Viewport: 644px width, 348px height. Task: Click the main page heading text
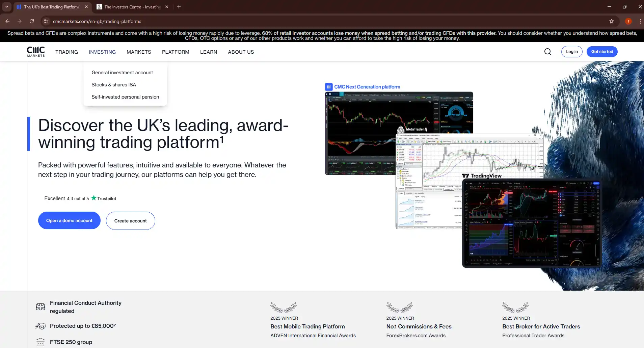click(163, 134)
